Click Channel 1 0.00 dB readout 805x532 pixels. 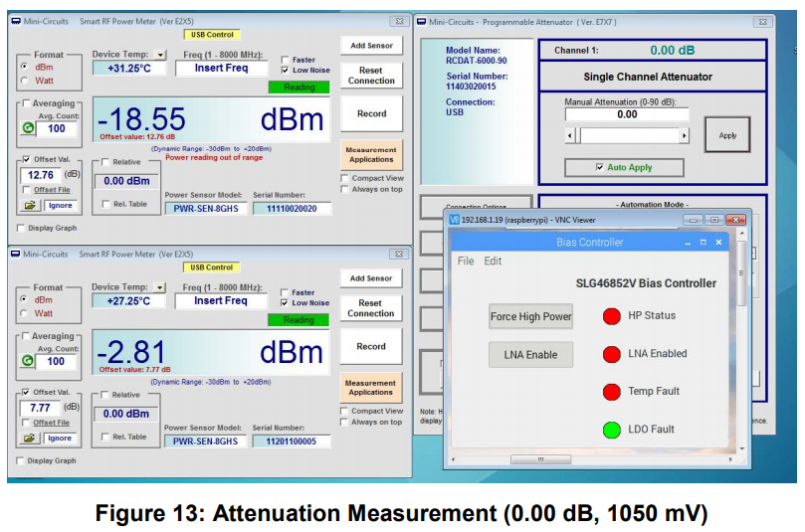click(x=672, y=51)
